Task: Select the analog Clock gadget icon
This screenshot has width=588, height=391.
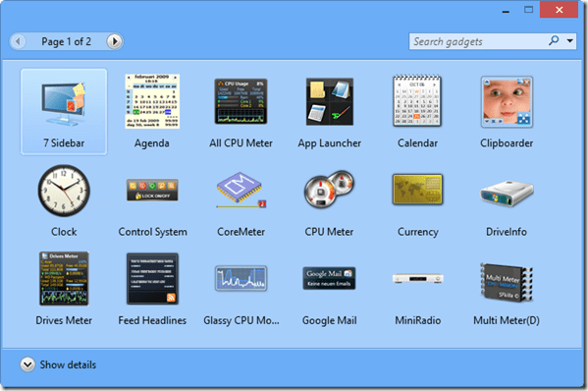Action: click(64, 191)
